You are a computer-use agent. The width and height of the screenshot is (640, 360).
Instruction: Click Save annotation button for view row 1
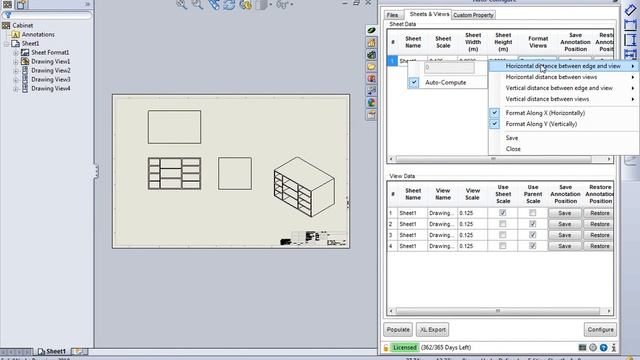pyautogui.click(x=564, y=213)
